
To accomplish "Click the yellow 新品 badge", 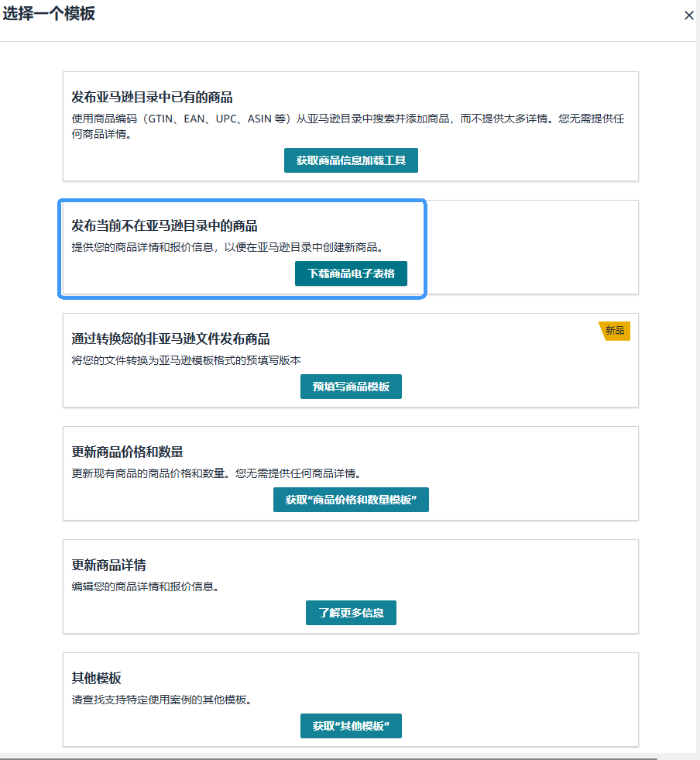I will point(615,331).
